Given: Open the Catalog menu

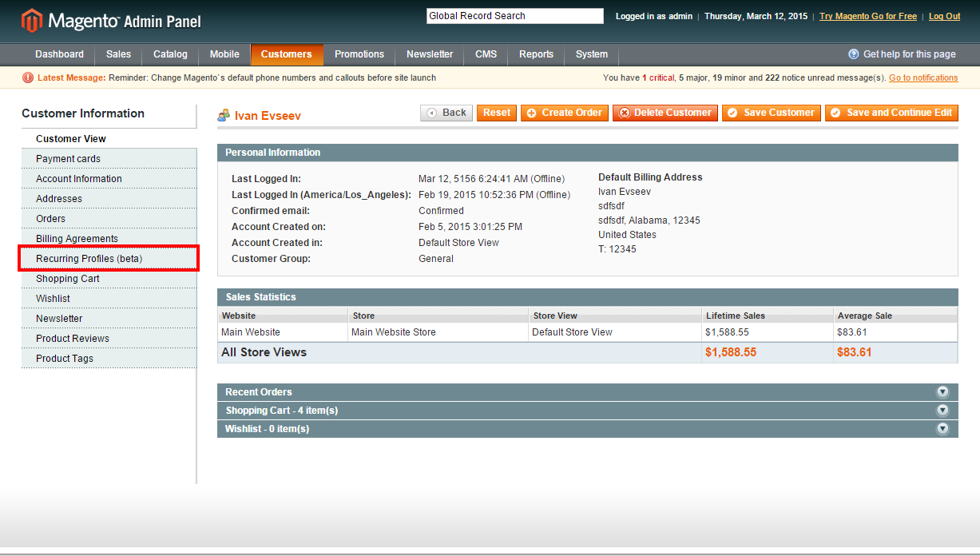Looking at the screenshot, I should (170, 54).
